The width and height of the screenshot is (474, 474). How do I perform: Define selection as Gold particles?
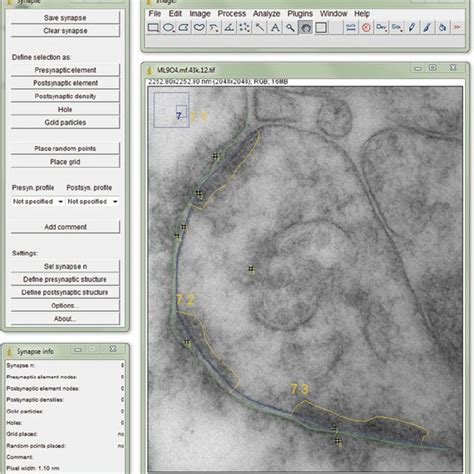(65, 122)
